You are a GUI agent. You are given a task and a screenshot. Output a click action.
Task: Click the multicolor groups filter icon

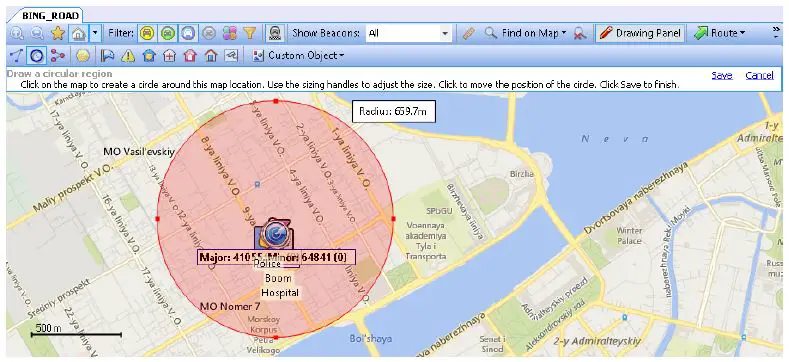(230, 34)
